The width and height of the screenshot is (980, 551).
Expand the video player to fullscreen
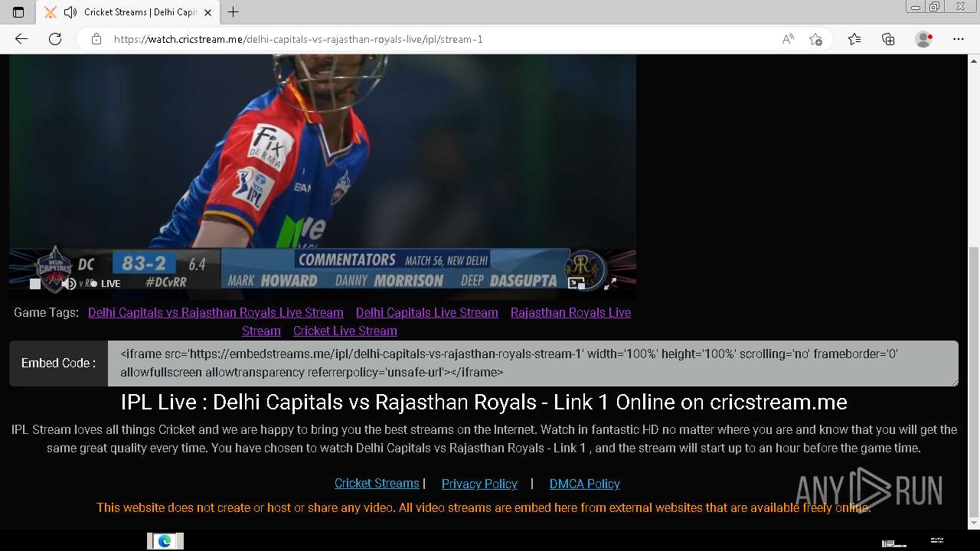pos(610,284)
